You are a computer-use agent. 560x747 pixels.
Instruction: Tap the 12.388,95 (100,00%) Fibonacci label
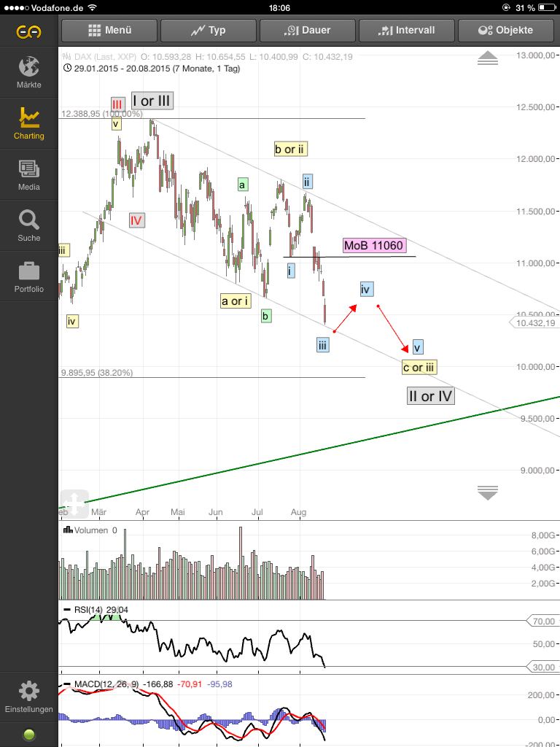coord(102,114)
